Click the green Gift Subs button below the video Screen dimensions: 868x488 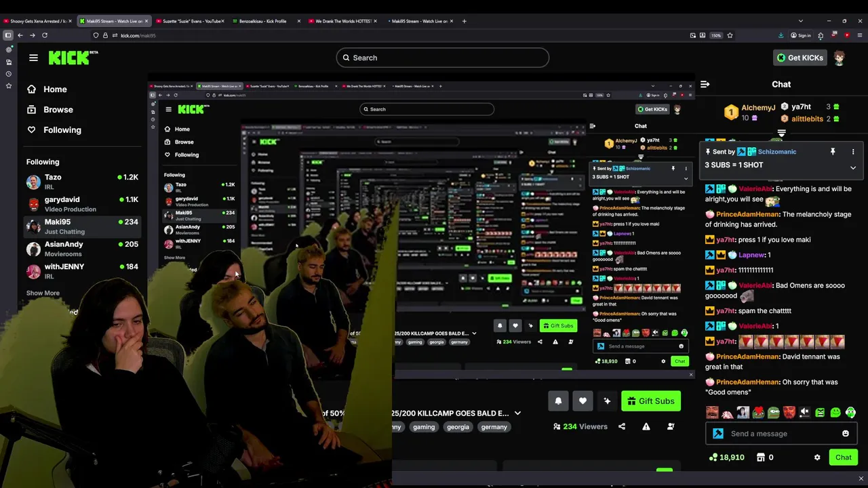click(x=650, y=401)
